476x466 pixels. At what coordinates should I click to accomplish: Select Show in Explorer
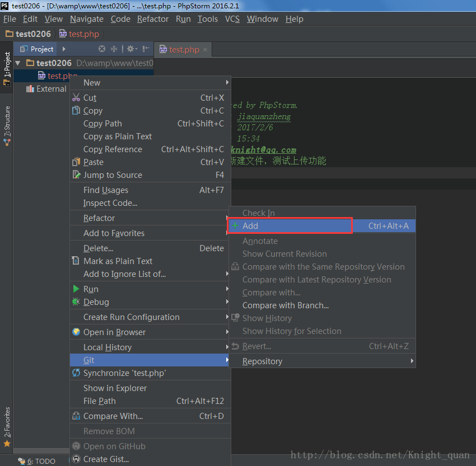[115, 388]
